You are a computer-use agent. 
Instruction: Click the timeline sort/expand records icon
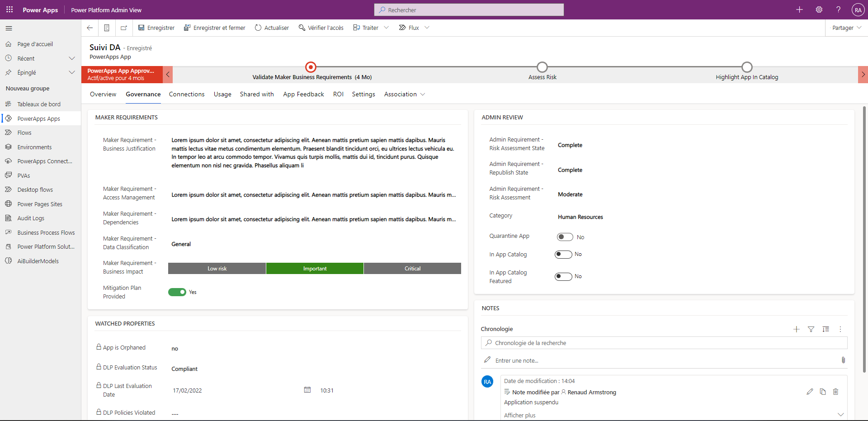(x=826, y=329)
